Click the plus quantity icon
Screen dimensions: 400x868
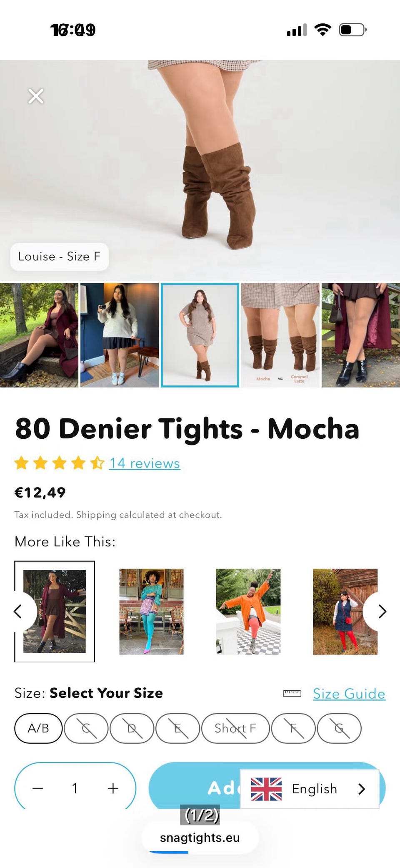(x=113, y=788)
